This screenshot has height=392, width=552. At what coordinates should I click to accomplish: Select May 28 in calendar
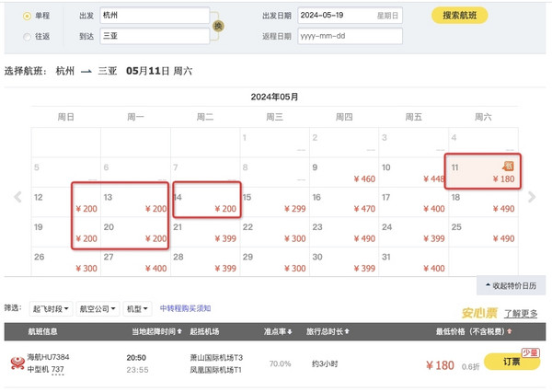coord(205,261)
